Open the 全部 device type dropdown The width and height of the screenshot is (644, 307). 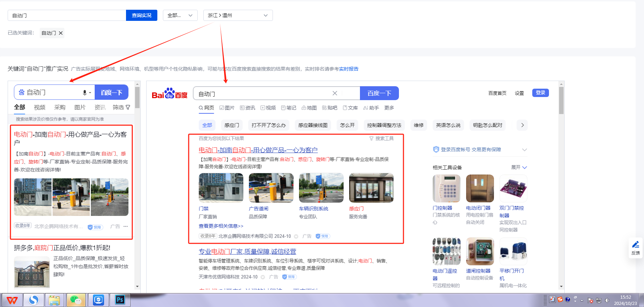pyautogui.click(x=180, y=15)
